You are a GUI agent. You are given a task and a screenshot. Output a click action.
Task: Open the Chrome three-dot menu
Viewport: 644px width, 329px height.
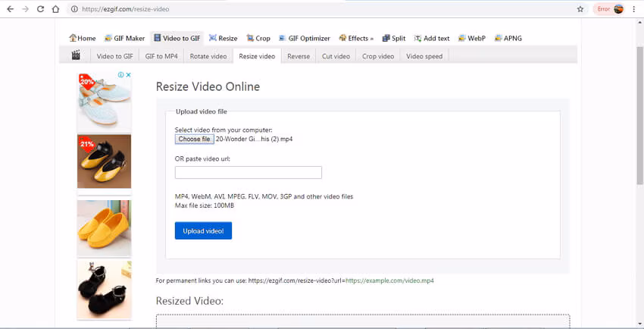[634, 9]
